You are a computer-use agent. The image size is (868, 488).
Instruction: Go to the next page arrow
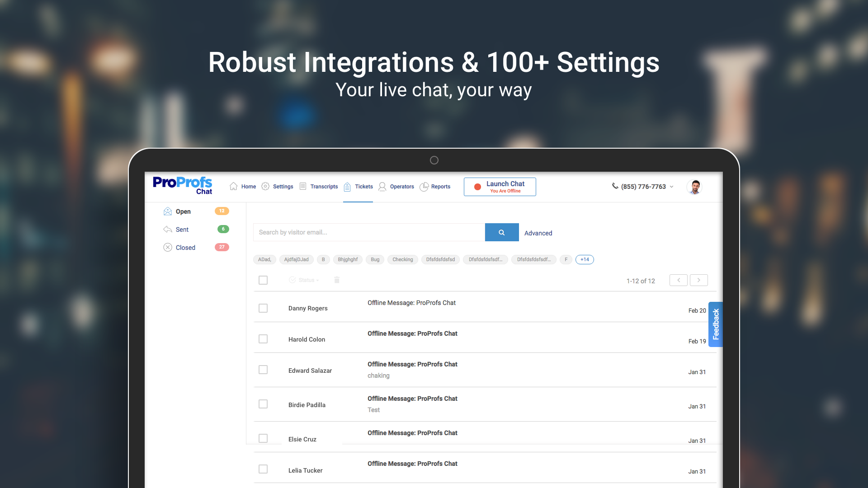click(698, 280)
